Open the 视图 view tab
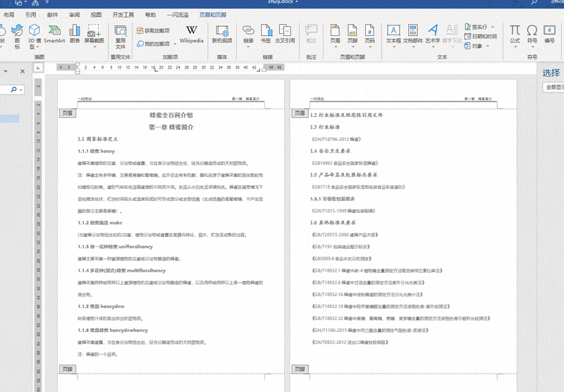This screenshot has height=392, width=564. pos(96,15)
